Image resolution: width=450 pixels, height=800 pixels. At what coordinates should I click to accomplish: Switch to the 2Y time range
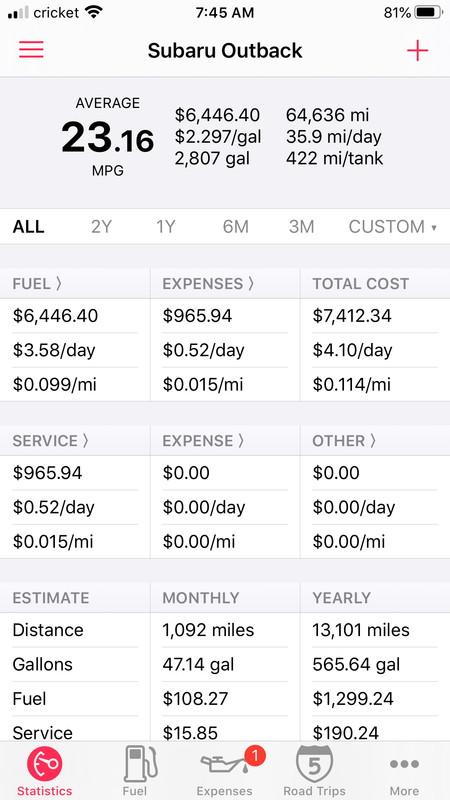pyautogui.click(x=101, y=227)
